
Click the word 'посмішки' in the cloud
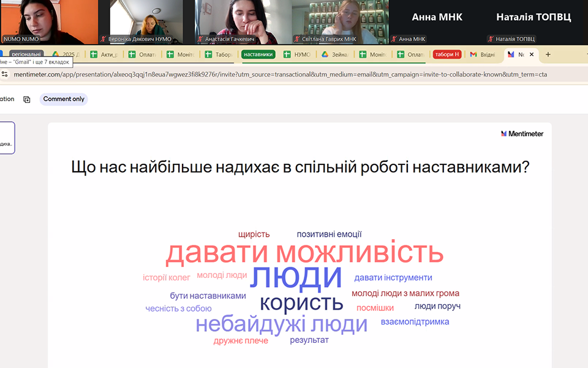click(375, 308)
